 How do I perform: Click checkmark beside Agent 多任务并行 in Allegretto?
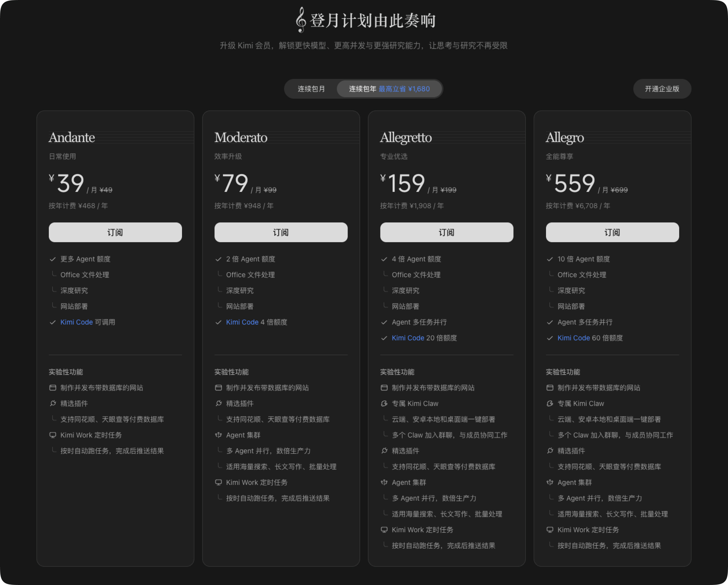(384, 322)
